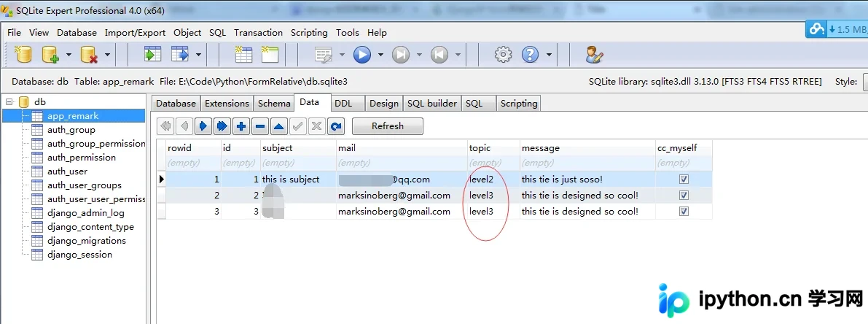Click the Close Database icon with red X

[89, 54]
